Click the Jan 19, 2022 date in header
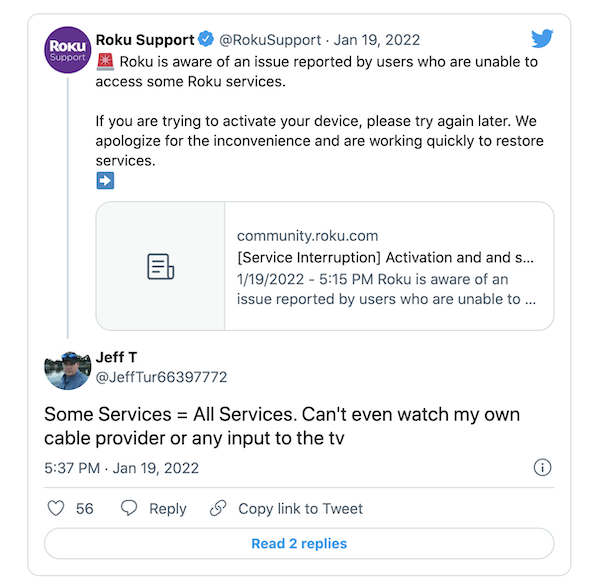600x588 pixels. [x=377, y=40]
